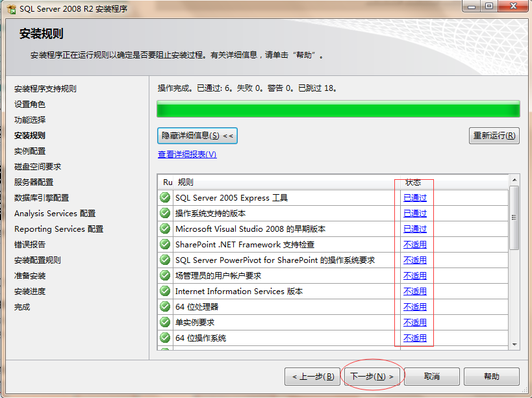Click 查看详细报表(V) link

(x=187, y=155)
